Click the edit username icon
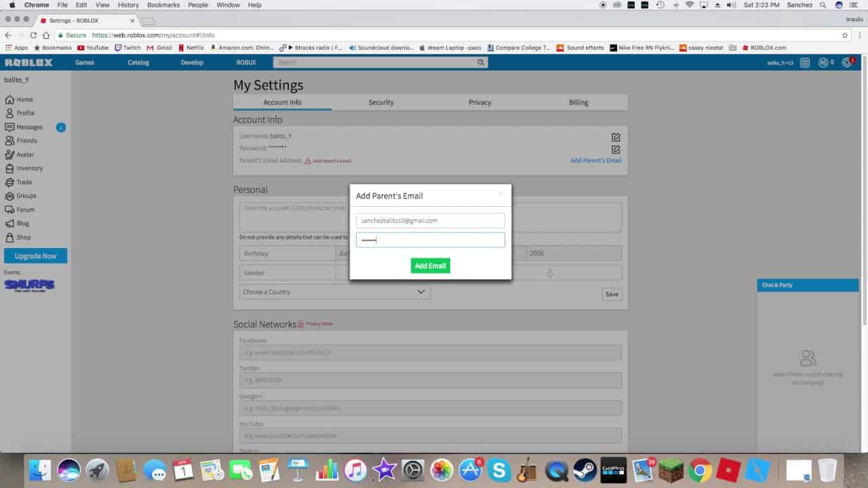Image resolution: width=868 pixels, height=488 pixels. [616, 137]
